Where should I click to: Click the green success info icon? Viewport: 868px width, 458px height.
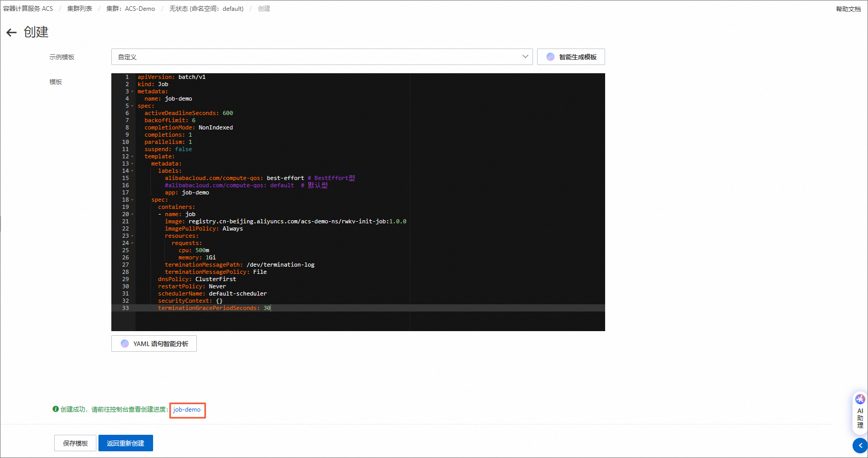tap(56, 409)
